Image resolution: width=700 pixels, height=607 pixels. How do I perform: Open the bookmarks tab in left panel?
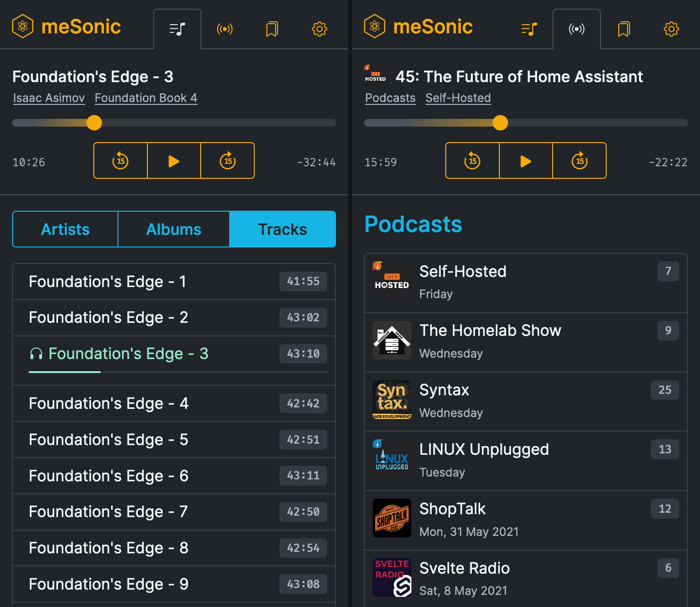(x=272, y=29)
